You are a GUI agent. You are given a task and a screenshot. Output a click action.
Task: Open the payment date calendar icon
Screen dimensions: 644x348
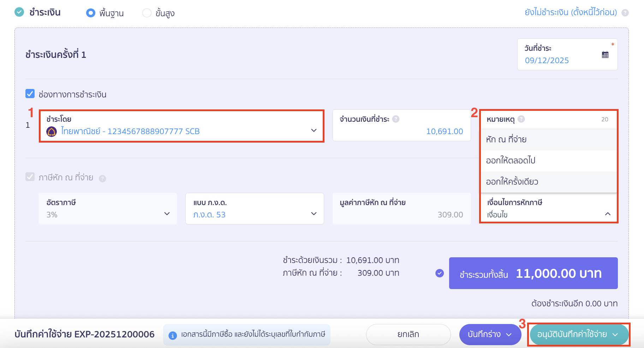click(x=605, y=55)
